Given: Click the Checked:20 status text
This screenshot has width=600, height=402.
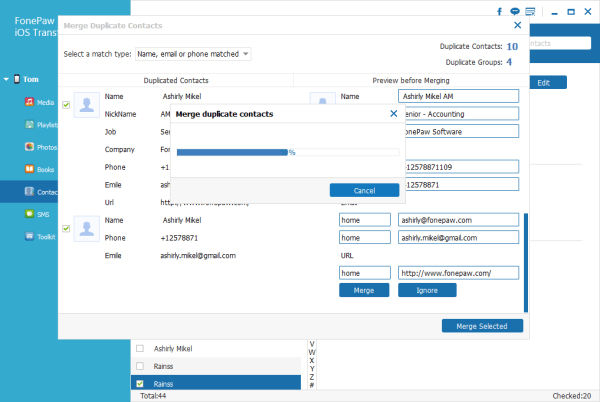Looking at the screenshot, I should coord(572,396).
